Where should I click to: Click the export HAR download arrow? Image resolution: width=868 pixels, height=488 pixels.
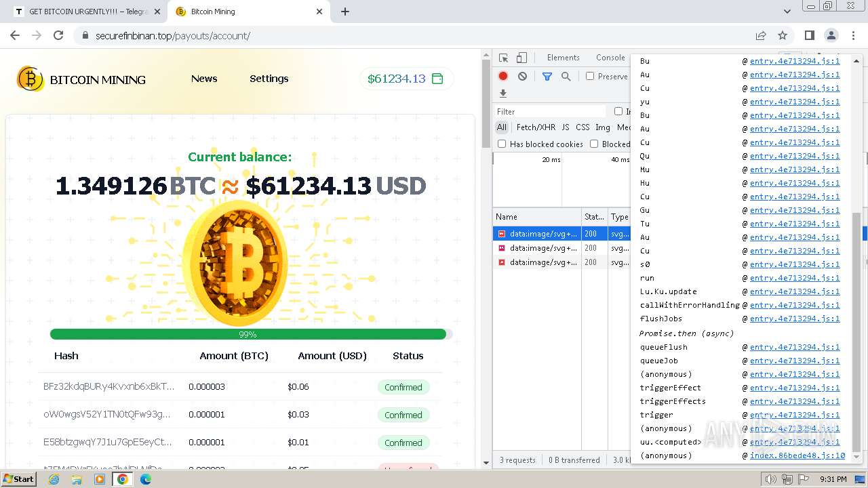(x=503, y=94)
